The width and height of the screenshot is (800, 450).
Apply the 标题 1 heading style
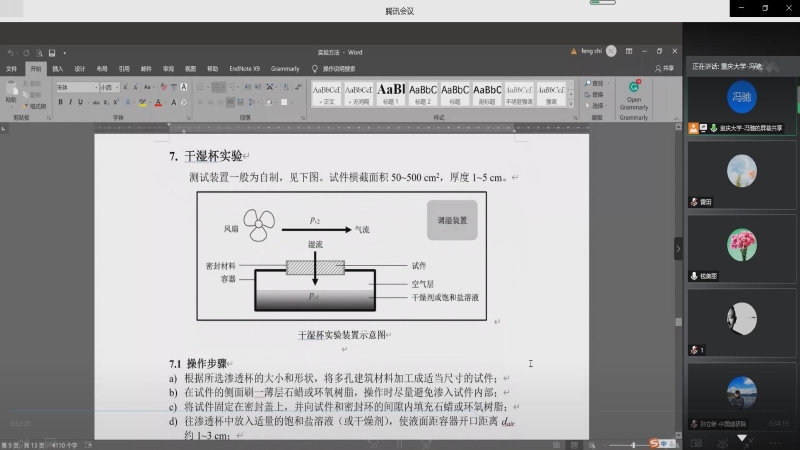[391, 93]
